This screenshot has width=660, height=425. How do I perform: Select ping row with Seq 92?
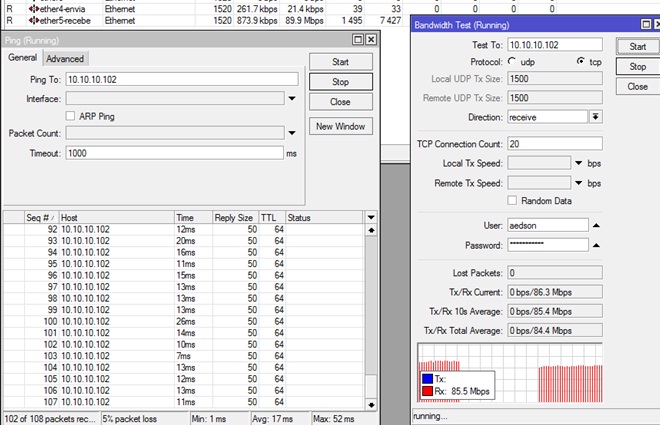coord(184,229)
